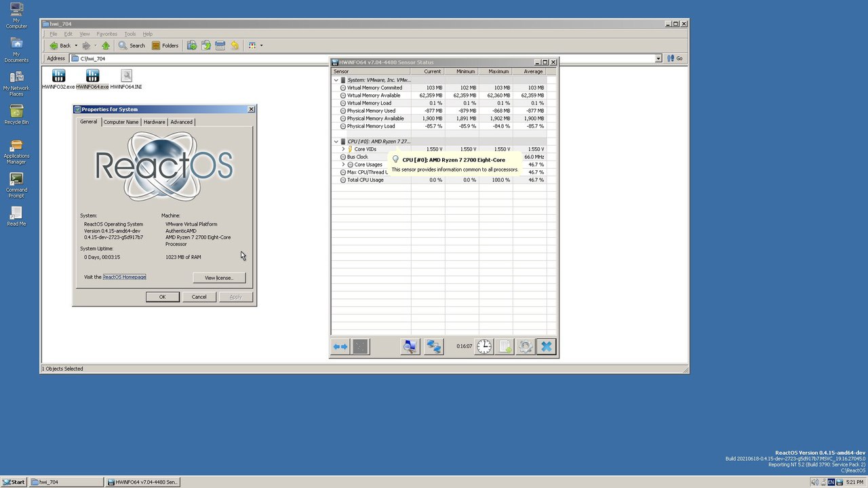
Task: Click the HWiNFO64 Sensor taskbar button
Action: coord(142,482)
